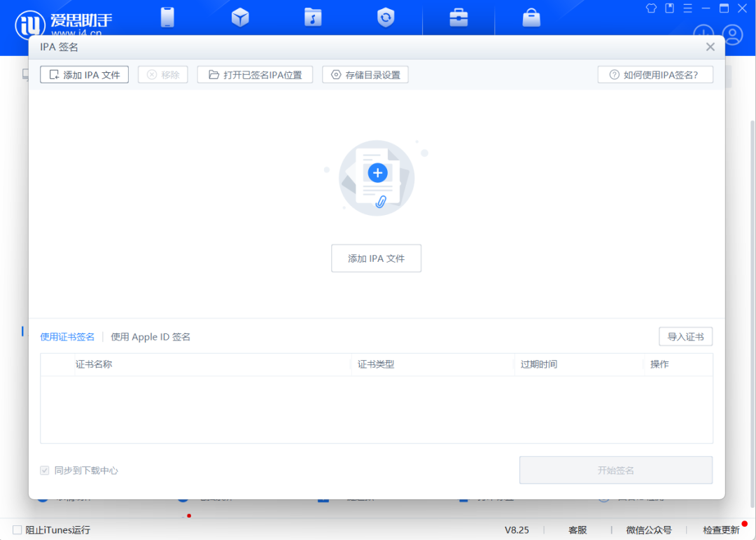The height and width of the screenshot is (540, 756).
Task: Open 如何使用IPA签名? help
Action: pyautogui.click(x=654, y=75)
